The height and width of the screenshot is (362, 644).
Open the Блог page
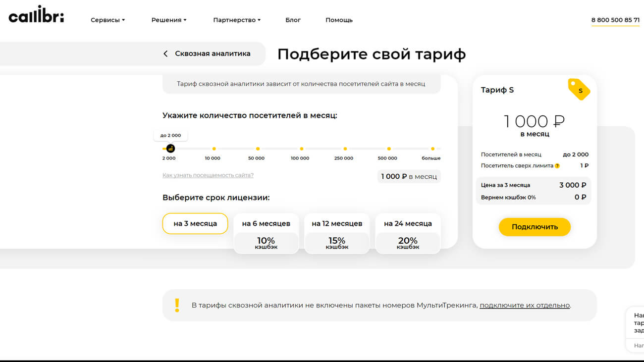(x=293, y=20)
